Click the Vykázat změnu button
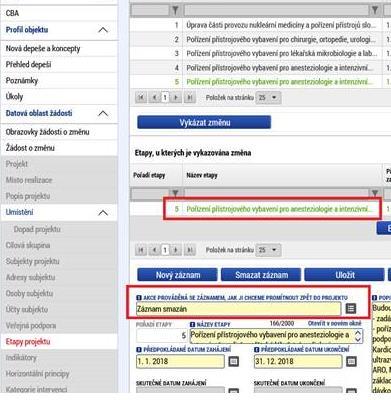 204,122
